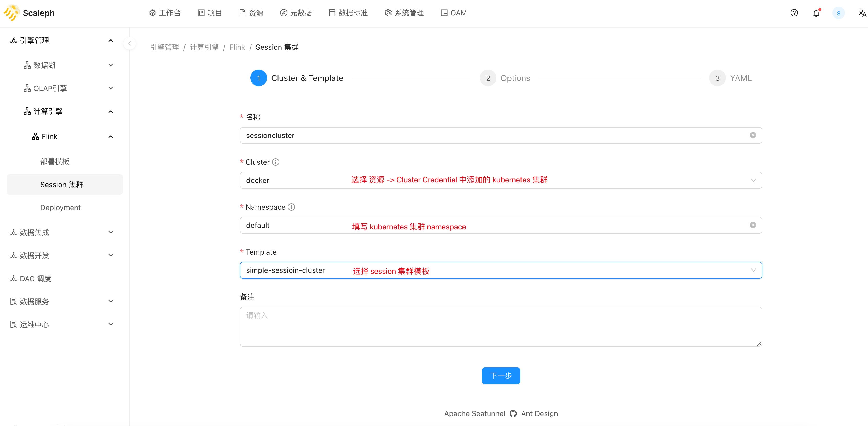The image size is (868, 426).
Task: Open the 数据标准 top menu
Action: [x=348, y=13]
